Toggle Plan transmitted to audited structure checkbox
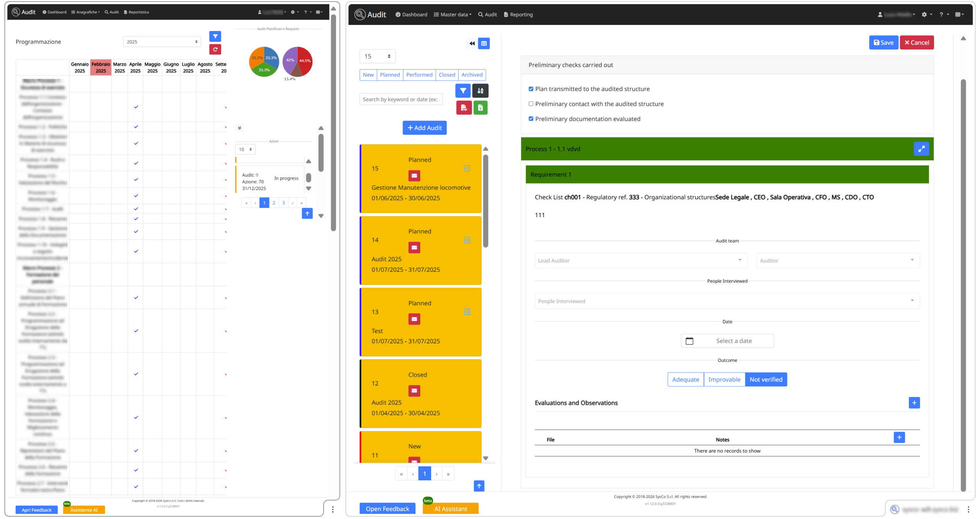Image resolution: width=980 pixels, height=519 pixels. tap(531, 89)
